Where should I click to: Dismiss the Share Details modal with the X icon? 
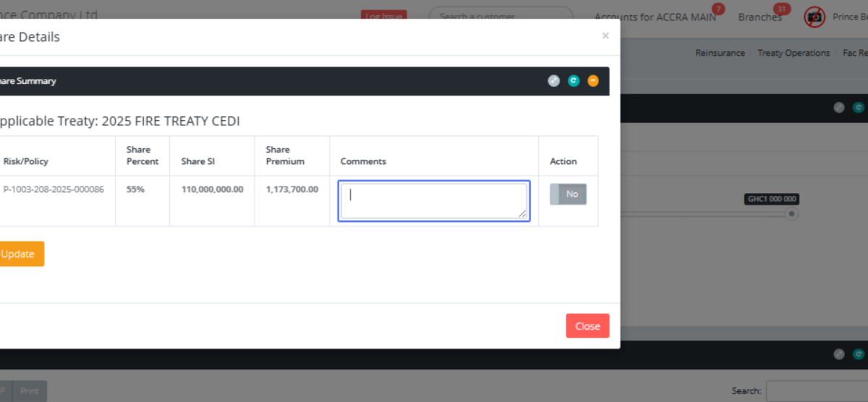pos(605,35)
